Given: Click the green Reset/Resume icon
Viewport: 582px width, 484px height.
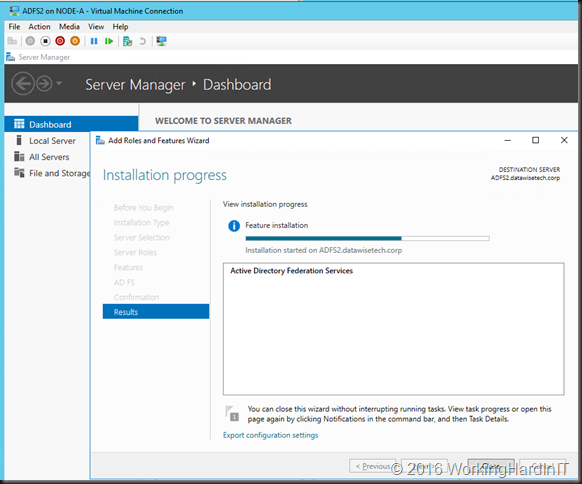Looking at the screenshot, I should pos(109,41).
